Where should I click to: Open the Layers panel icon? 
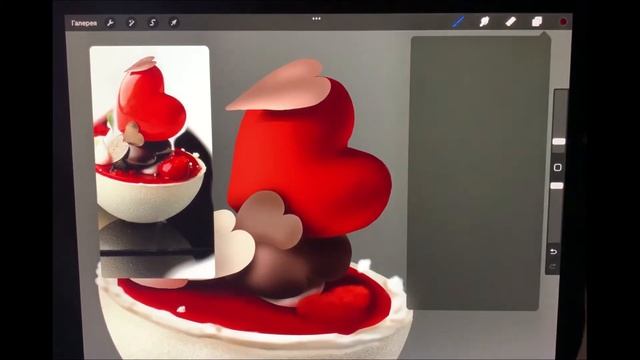(x=537, y=22)
